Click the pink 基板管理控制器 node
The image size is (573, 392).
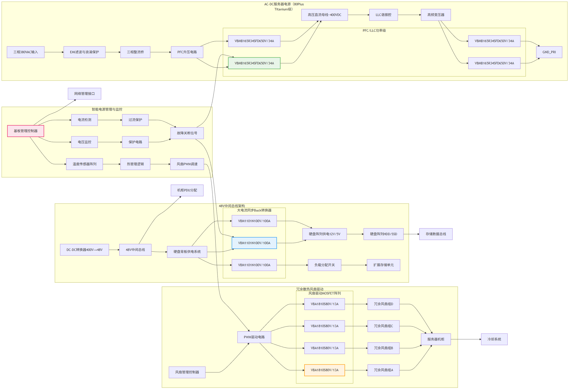(26, 131)
